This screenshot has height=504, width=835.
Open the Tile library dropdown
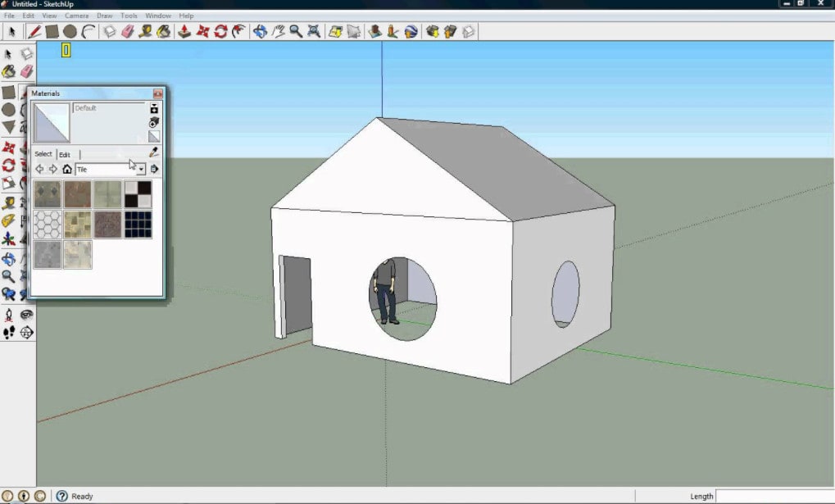point(141,170)
